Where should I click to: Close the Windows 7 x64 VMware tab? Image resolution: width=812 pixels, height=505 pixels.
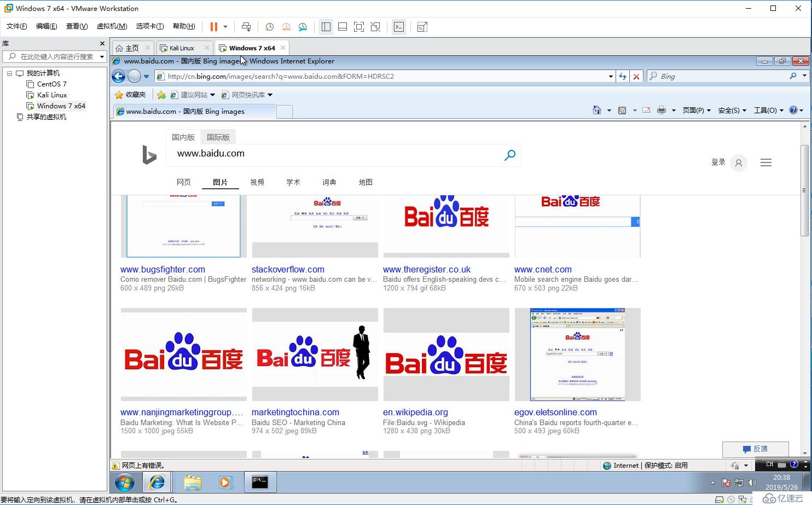(x=283, y=48)
